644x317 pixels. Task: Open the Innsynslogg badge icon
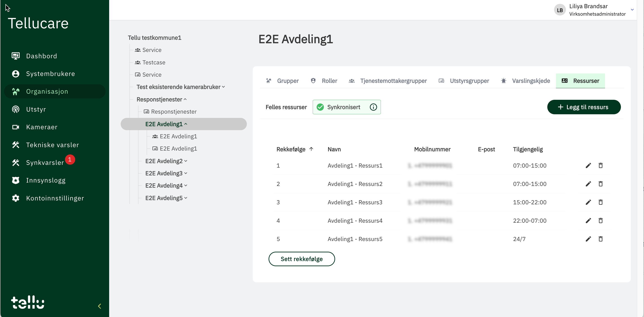pyautogui.click(x=15, y=180)
